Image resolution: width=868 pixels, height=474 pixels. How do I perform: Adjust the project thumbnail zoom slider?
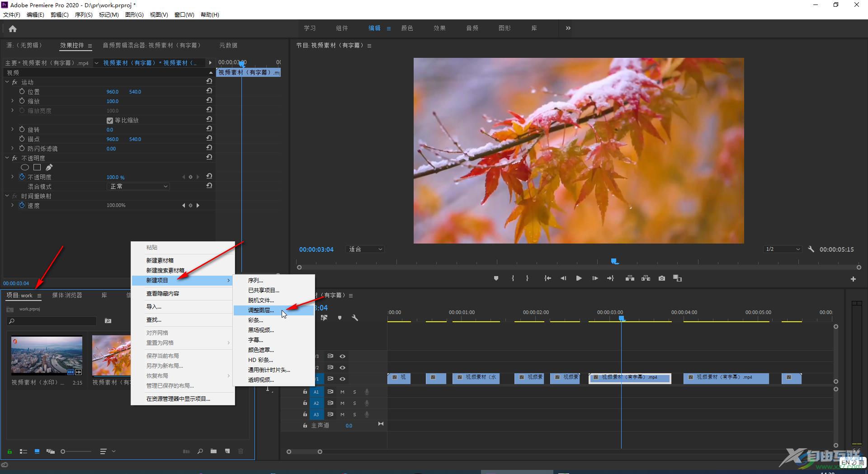(x=63, y=451)
